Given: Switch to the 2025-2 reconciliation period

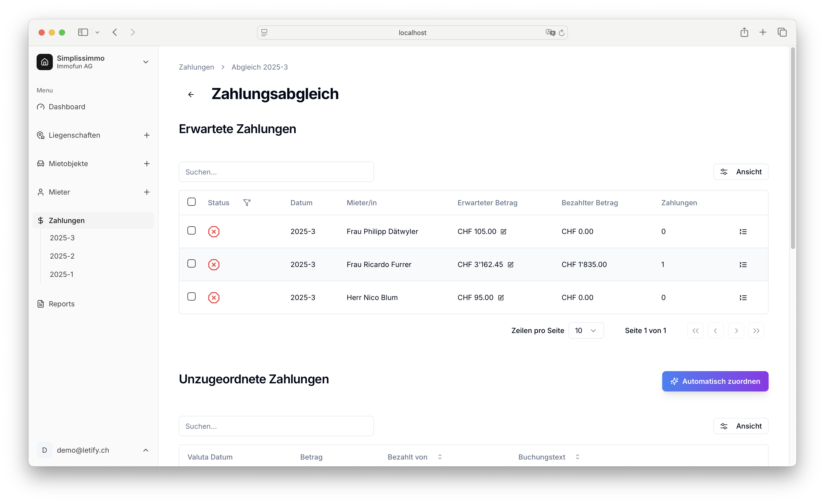Looking at the screenshot, I should tap(62, 256).
